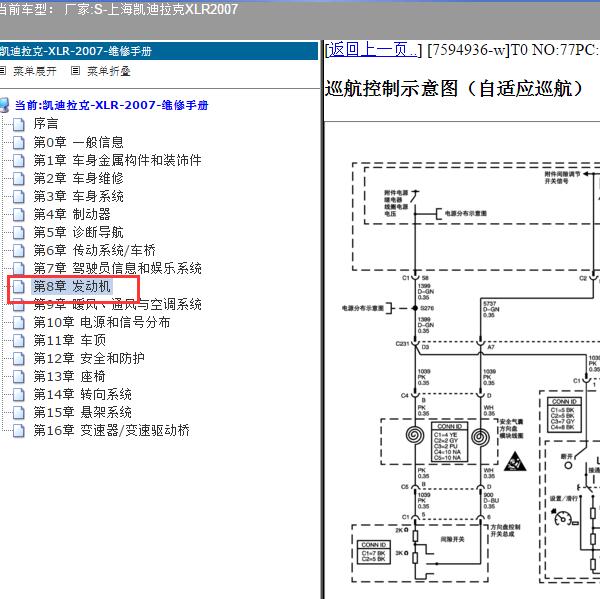Open 第0章 一般信息

pyautogui.click(x=78, y=142)
